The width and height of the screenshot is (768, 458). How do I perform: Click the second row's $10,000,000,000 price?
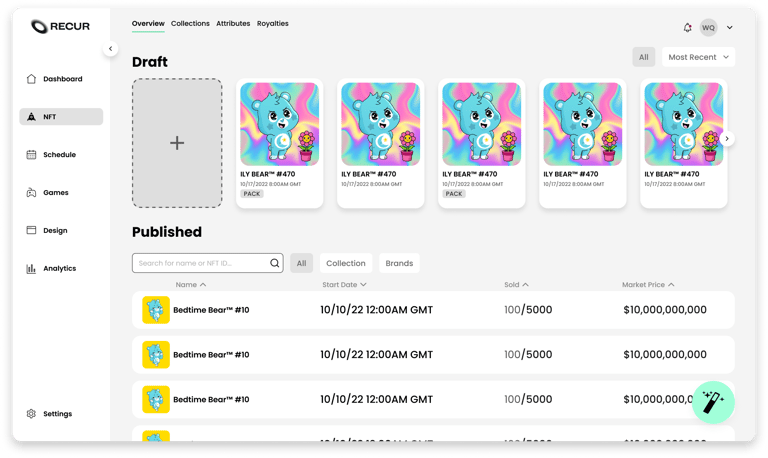coord(665,355)
